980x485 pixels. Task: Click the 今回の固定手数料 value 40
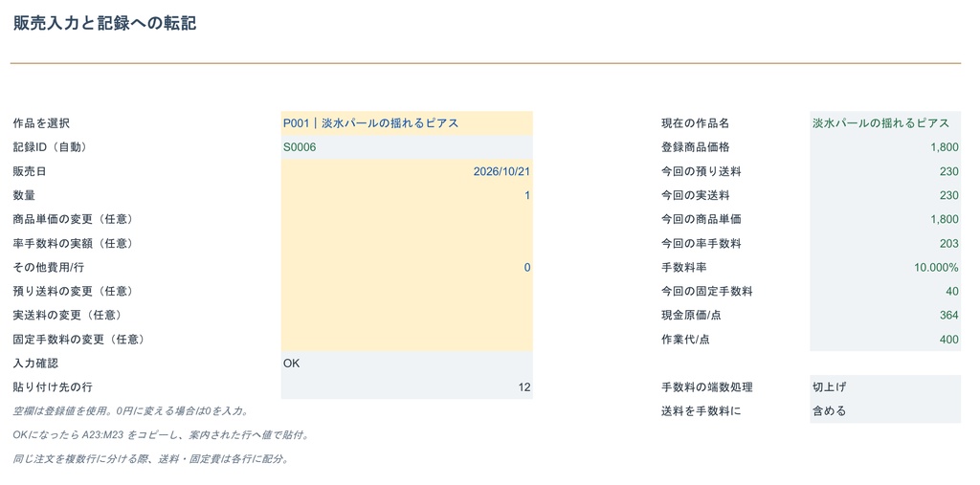pyautogui.click(x=885, y=291)
